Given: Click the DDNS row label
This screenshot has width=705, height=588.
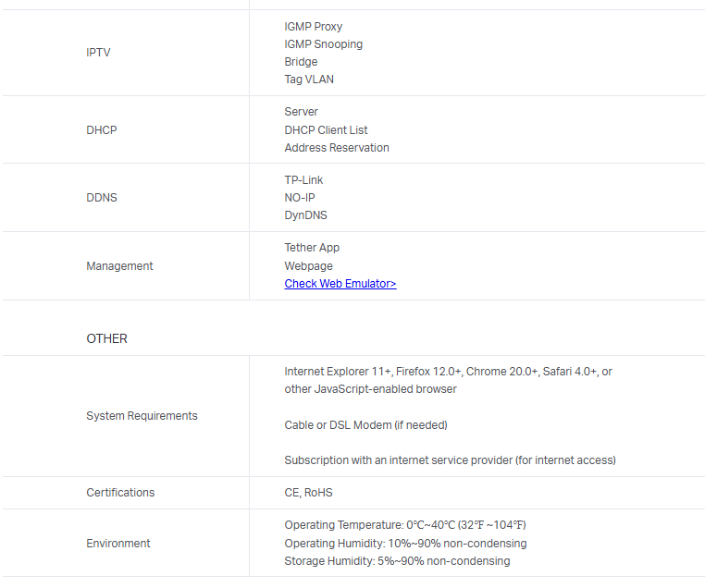Looking at the screenshot, I should (102, 198).
